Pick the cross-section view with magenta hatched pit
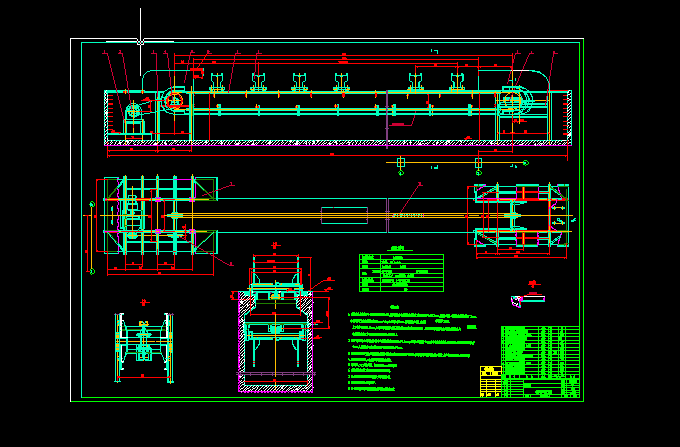The width and height of the screenshot is (680, 447). [275, 341]
